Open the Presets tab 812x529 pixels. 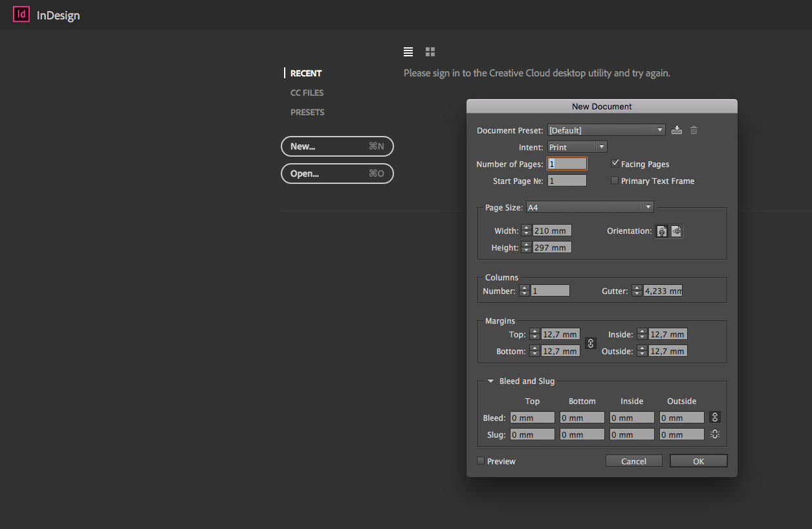pyautogui.click(x=307, y=112)
